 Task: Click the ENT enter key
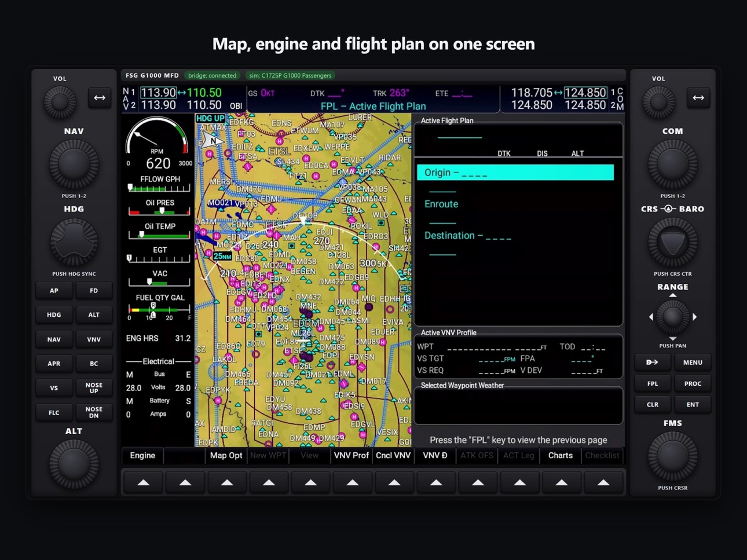click(x=693, y=404)
